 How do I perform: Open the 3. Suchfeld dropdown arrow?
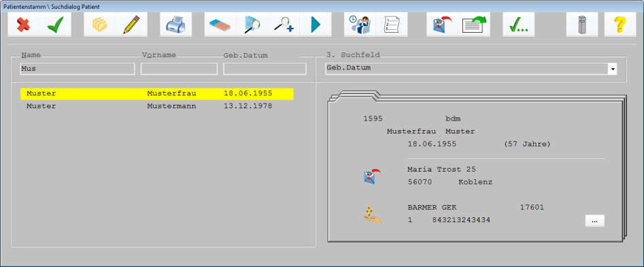613,69
